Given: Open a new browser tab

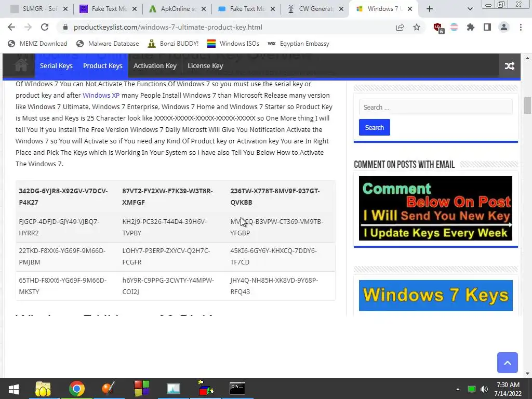Looking at the screenshot, I should pos(430,9).
